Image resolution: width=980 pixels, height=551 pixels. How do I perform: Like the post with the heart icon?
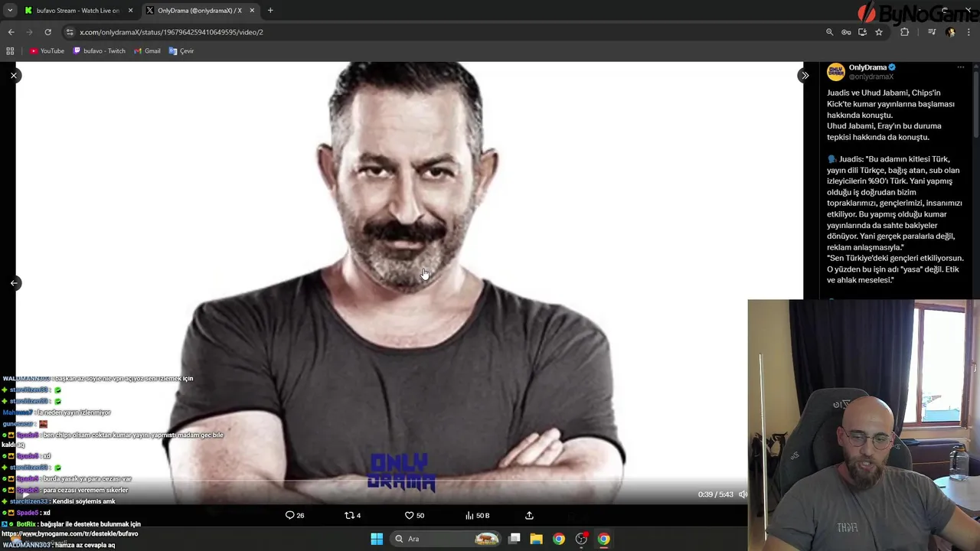pos(414,515)
